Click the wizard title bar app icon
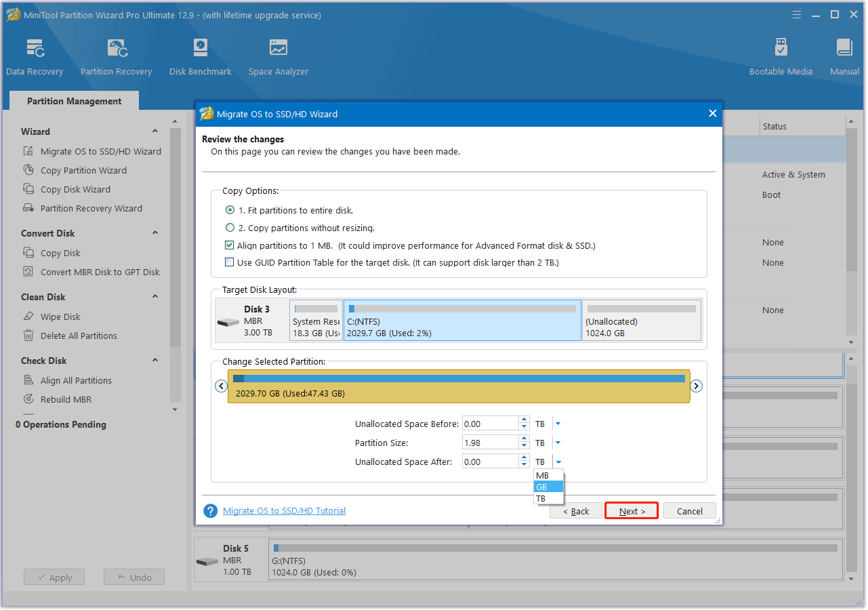This screenshot has height=610, width=868. point(206,114)
